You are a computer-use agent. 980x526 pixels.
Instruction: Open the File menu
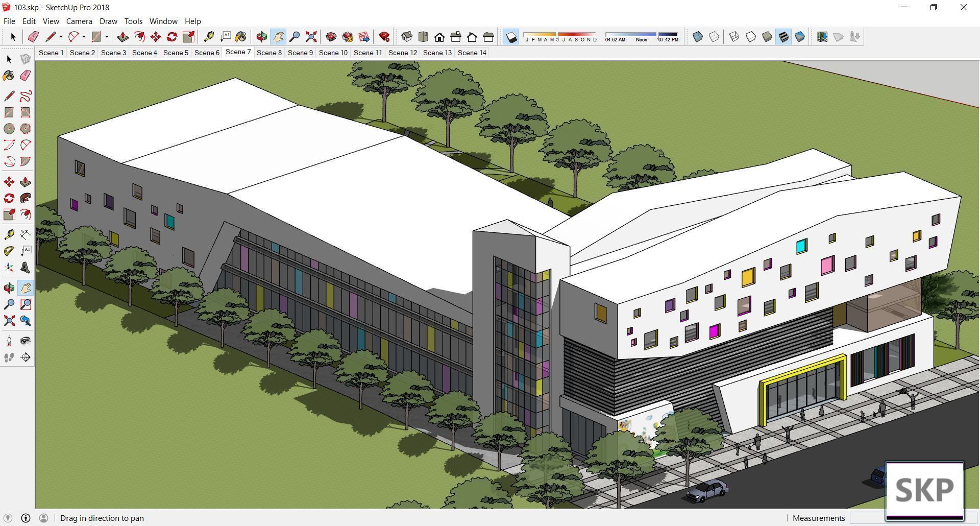click(9, 21)
